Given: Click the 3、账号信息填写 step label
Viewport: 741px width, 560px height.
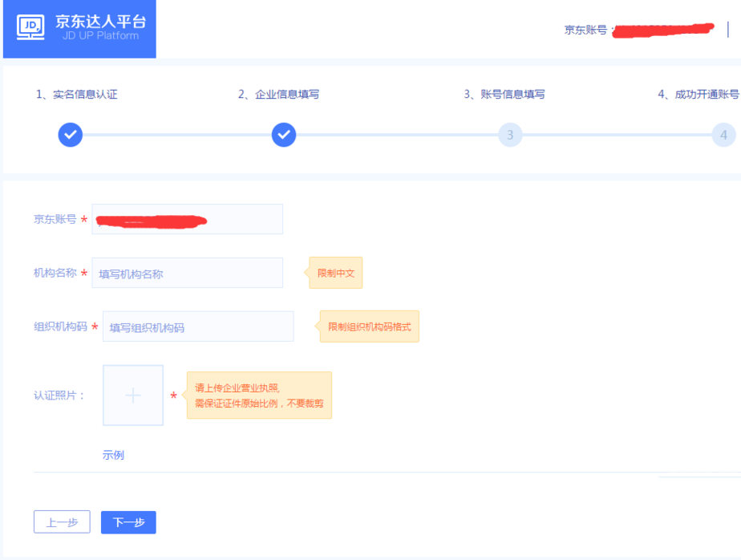Looking at the screenshot, I should pyautogui.click(x=504, y=94).
